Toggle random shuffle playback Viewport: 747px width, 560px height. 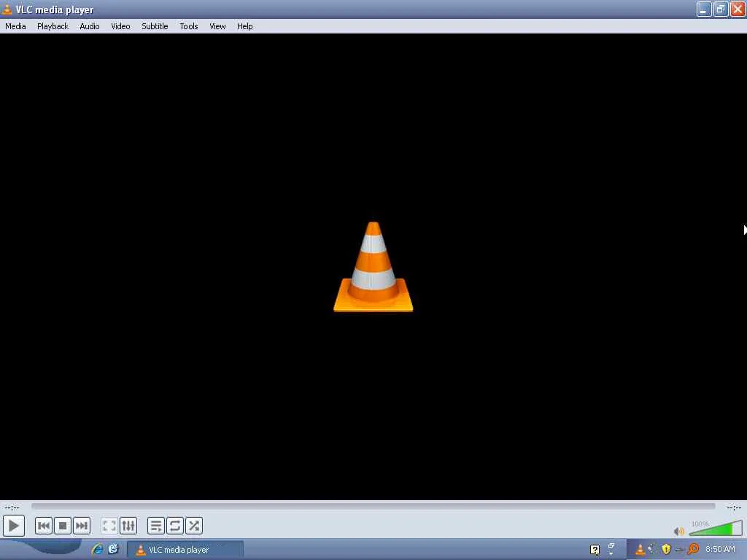[194, 526]
